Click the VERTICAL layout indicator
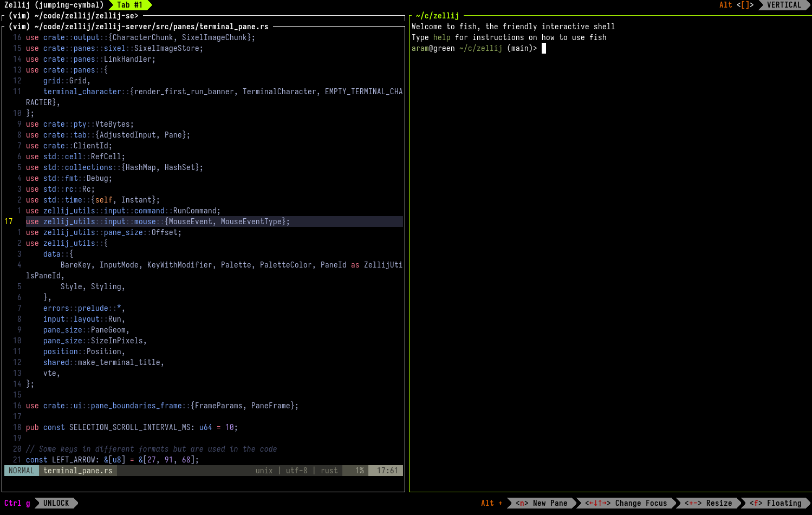 (x=784, y=5)
